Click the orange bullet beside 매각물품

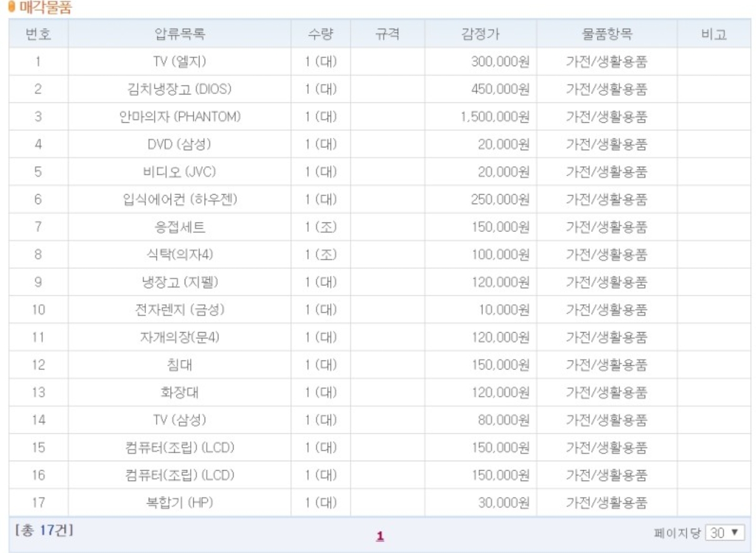pyautogui.click(x=13, y=7)
